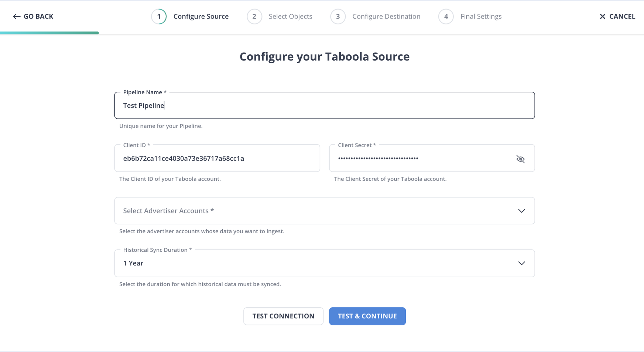Click the Pipeline Name input field

(x=325, y=105)
